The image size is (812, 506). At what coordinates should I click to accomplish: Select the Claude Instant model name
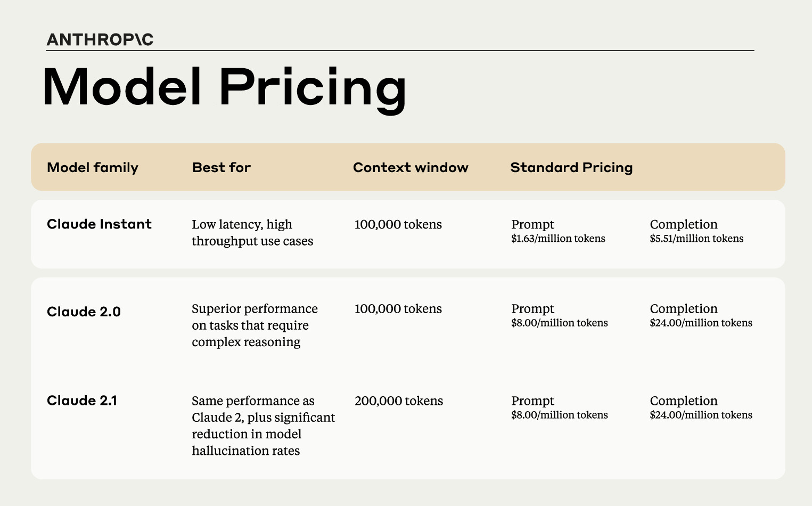click(x=99, y=224)
